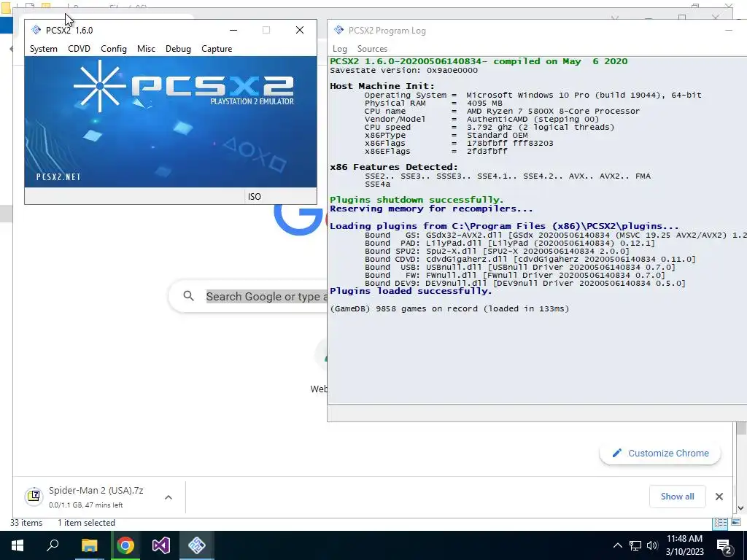This screenshot has width=747, height=560.
Task: Click 'Savestate version: 0x9a0e0000' log line
Action: [403, 70]
